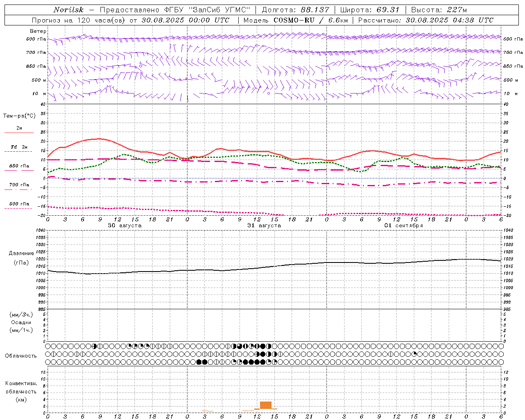
Task: Click the 985 value on right pressure axis
Action: [508, 309]
